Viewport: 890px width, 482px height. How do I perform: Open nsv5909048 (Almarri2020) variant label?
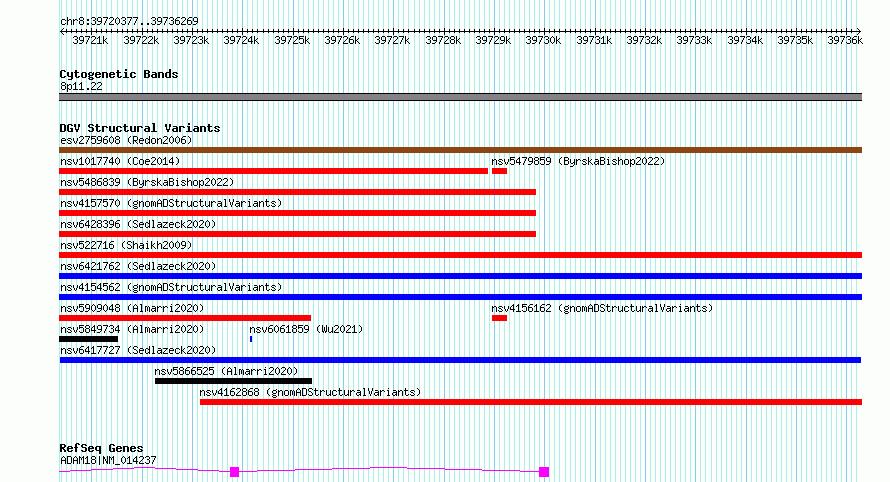(x=132, y=308)
